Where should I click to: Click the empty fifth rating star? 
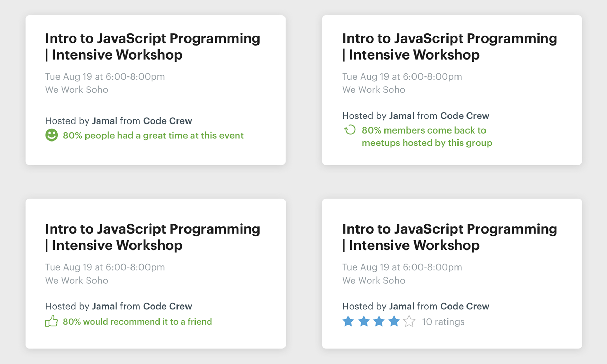(x=409, y=321)
